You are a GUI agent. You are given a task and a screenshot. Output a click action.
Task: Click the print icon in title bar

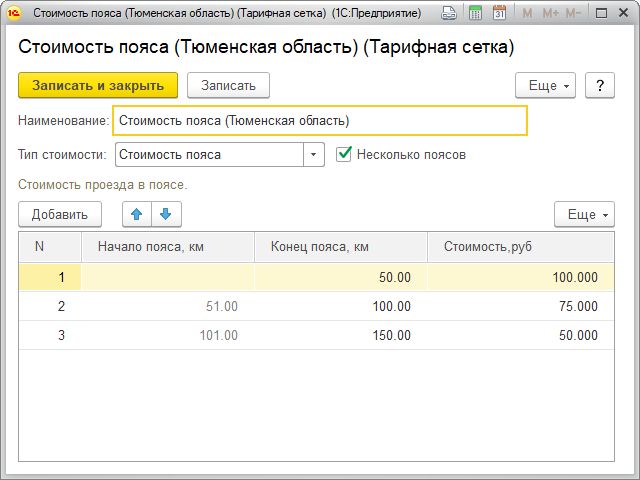pos(451,14)
